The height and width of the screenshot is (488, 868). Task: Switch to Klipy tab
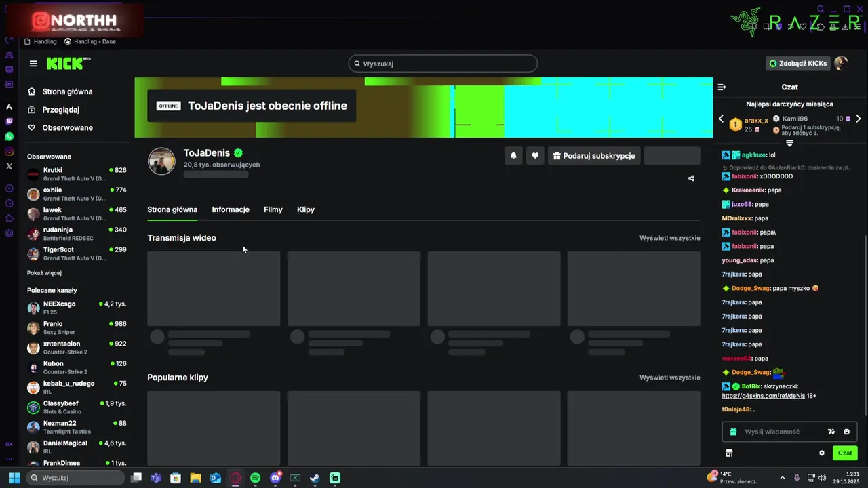click(x=306, y=210)
